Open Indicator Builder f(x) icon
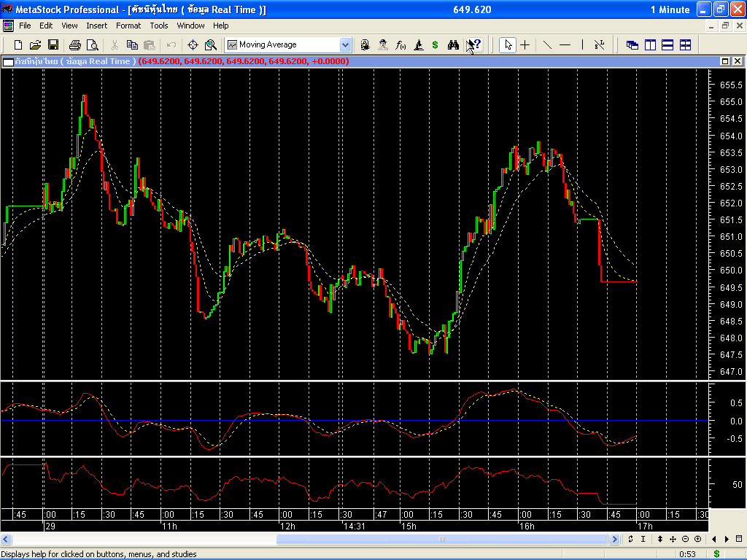Viewport: 747px width, 560px height. pos(400,44)
